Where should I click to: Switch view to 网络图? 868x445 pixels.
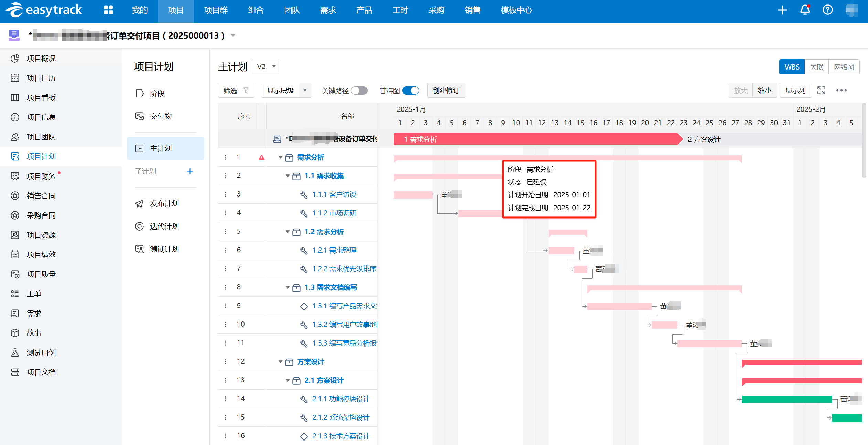pyautogui.click(x=844, y=67)
